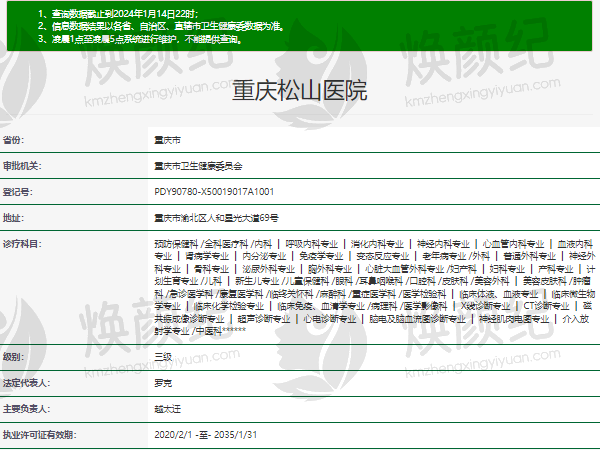The image size is (600, 450).
Task: Click CT诊断专业 in the department list
Action: pos(546,306)
